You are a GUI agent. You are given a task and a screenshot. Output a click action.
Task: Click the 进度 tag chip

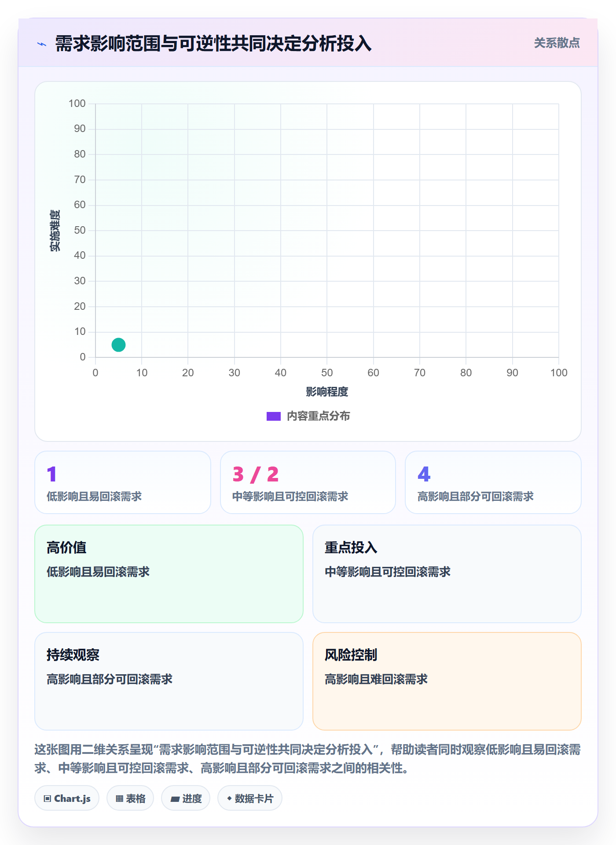(x=186, y=798)
